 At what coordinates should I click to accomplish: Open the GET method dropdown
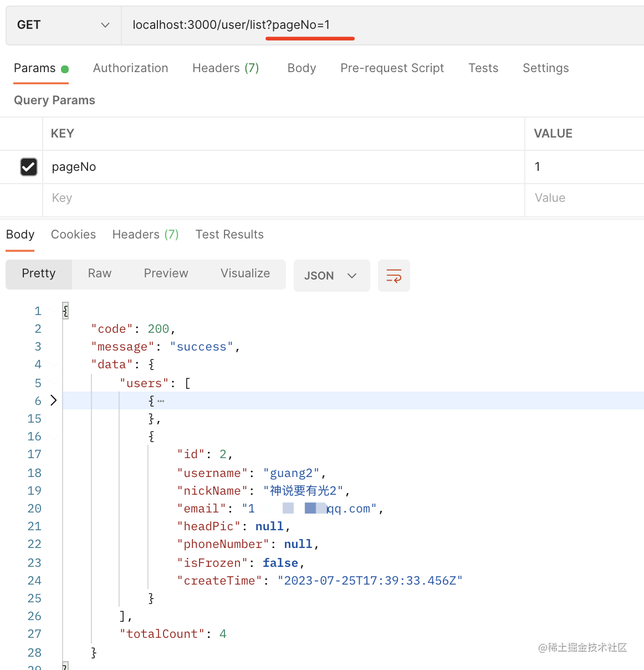point(63,25)
